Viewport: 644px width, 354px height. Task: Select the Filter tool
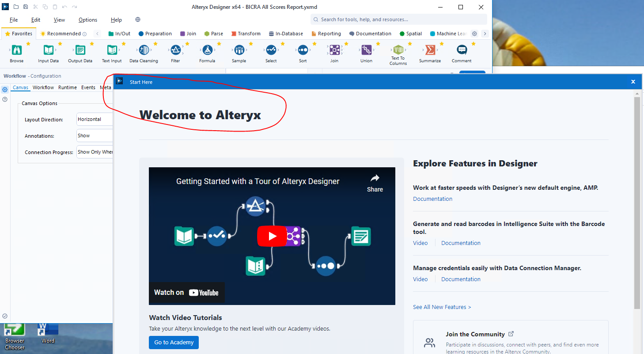coord(176,51)
